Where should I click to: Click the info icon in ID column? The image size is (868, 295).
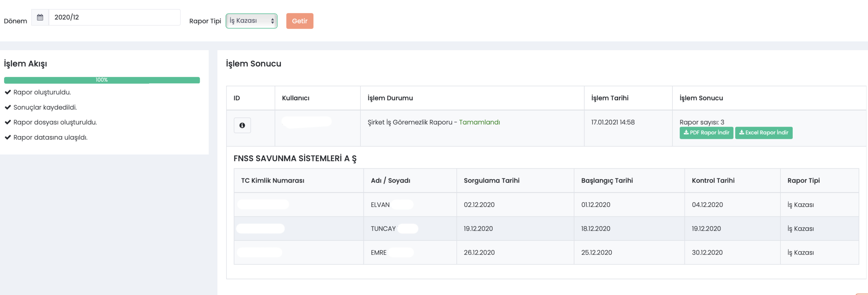tap(242, 125)
